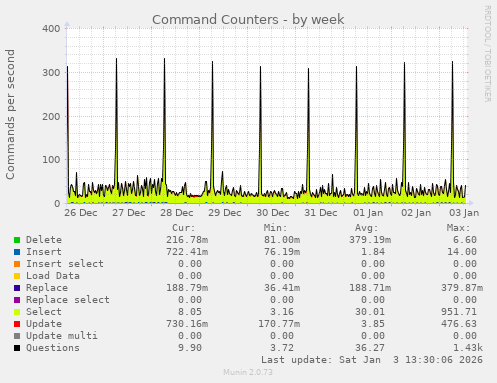
Task: Click the green Delete legend swatch
Action: point(17,240)
